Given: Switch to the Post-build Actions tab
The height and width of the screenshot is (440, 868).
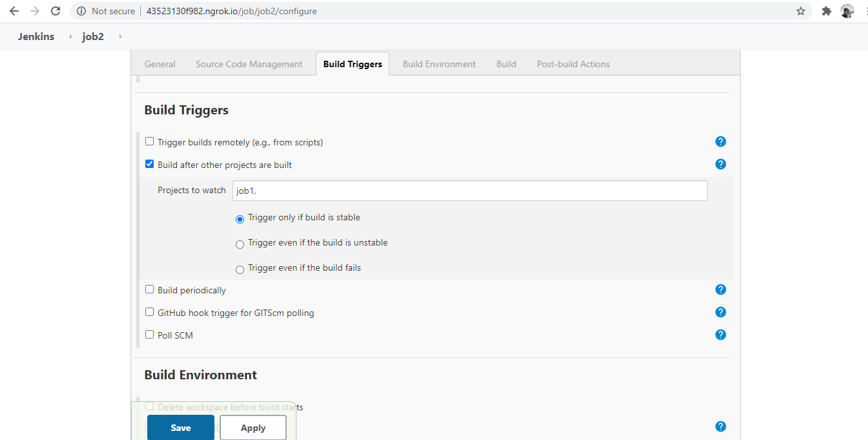Looking at the screenshot, I should [573, 63].
